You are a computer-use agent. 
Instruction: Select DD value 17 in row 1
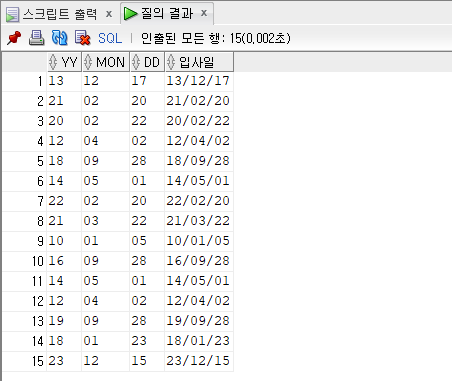coord(147,81)
